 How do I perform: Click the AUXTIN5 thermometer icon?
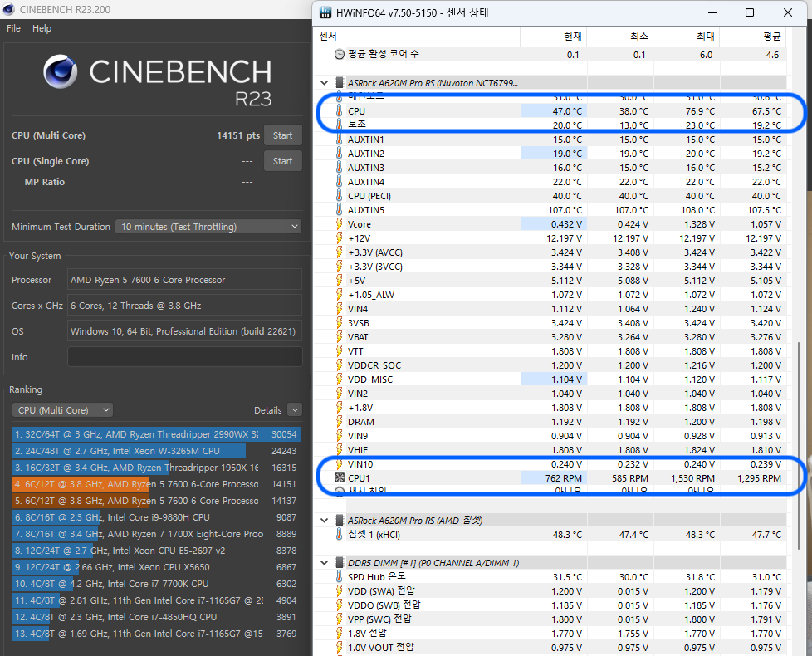[340, 210]
